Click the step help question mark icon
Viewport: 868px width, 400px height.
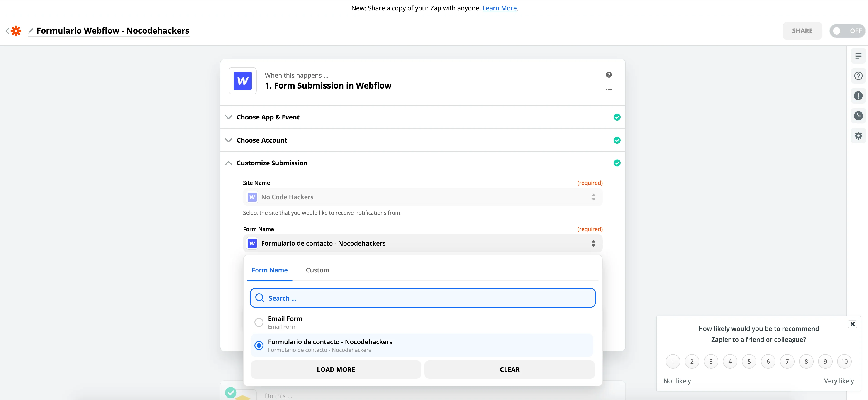(x=609, y=75)
